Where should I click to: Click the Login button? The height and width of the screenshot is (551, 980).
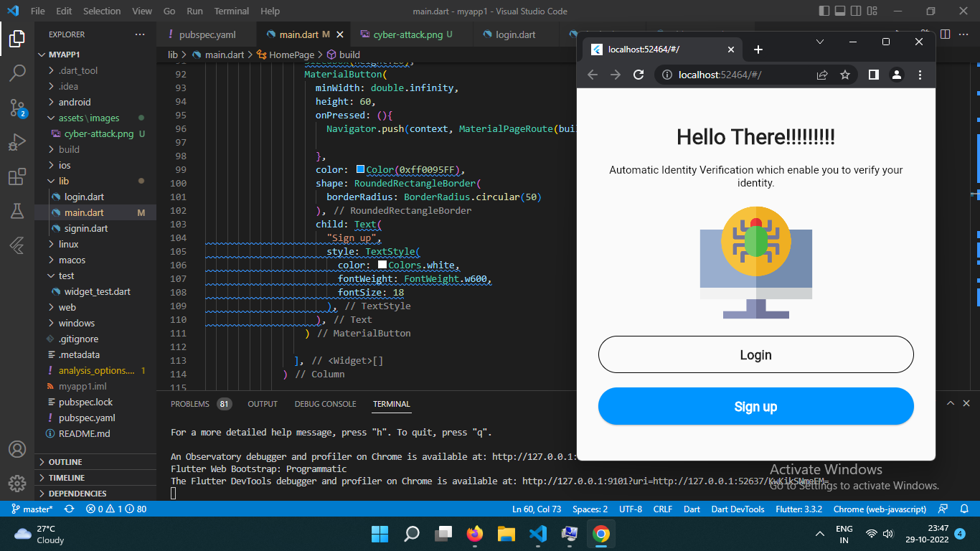(755, 354)
